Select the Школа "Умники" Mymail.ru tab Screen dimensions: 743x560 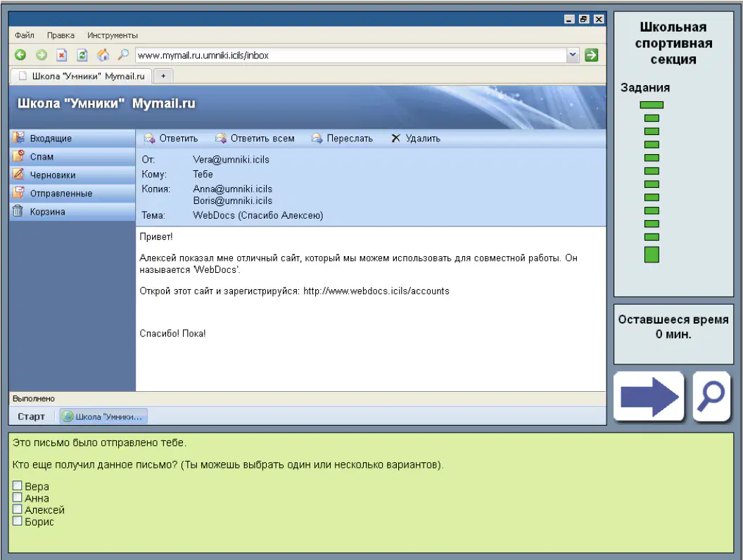(81, 76)
